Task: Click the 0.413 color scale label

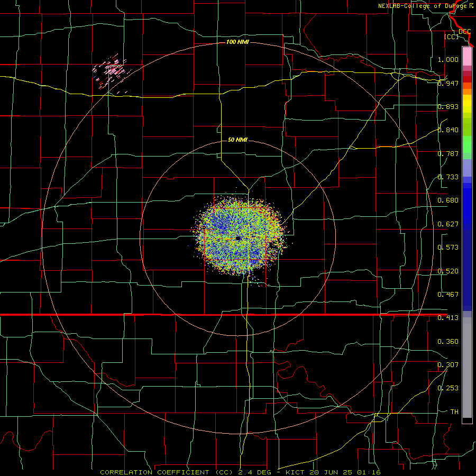Action: (448, 318)
